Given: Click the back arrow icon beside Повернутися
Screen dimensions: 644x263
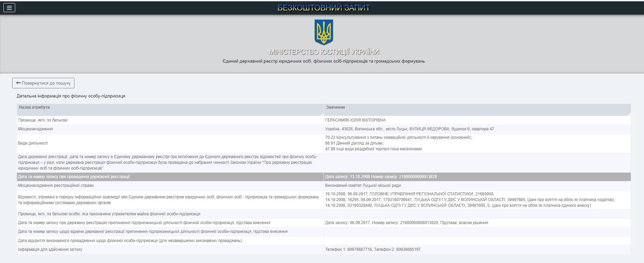Looking at the screenshot, I should coord(18,83).
